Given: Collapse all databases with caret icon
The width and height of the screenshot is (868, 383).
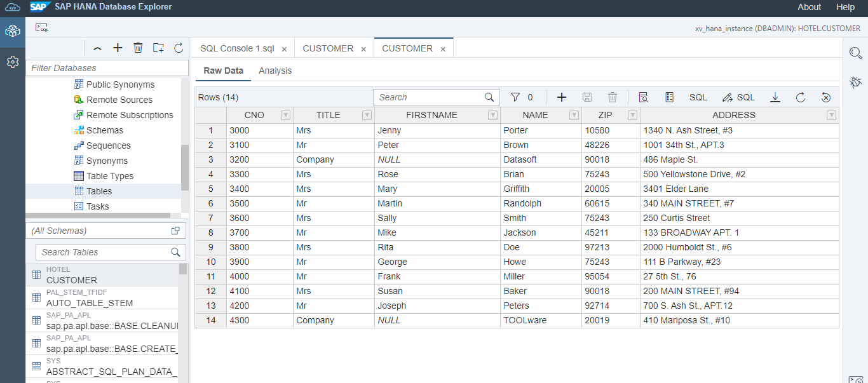Looking at the screenshot, I should click(97, 48).
